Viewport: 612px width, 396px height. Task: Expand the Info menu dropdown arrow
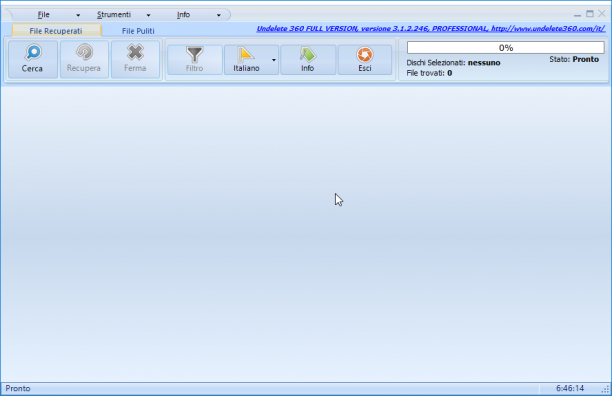tap(219, 15)
